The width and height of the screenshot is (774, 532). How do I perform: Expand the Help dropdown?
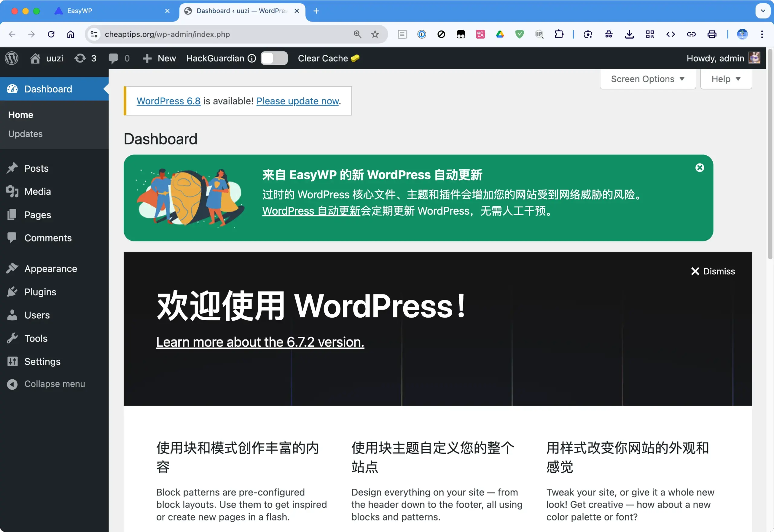pos(726,79)
